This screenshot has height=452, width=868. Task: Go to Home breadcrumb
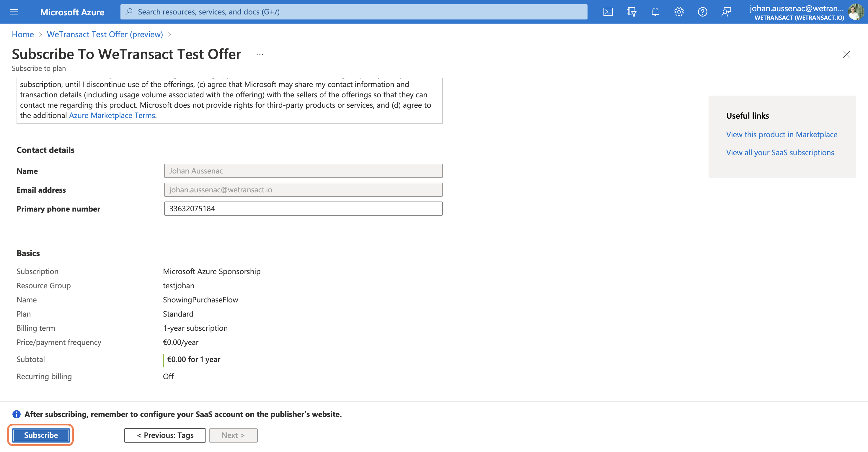coord(22,34)
